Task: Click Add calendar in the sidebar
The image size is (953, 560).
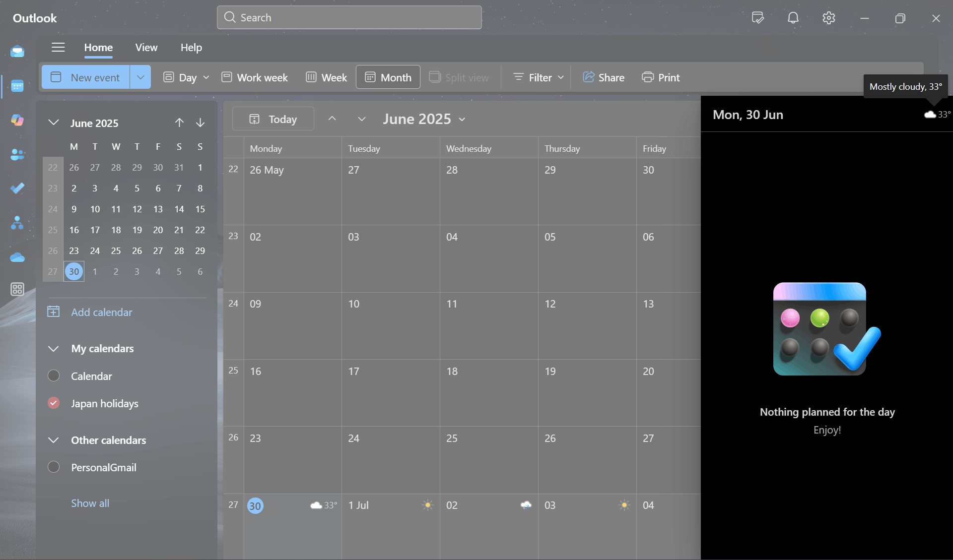Action: tap(101, 312)
